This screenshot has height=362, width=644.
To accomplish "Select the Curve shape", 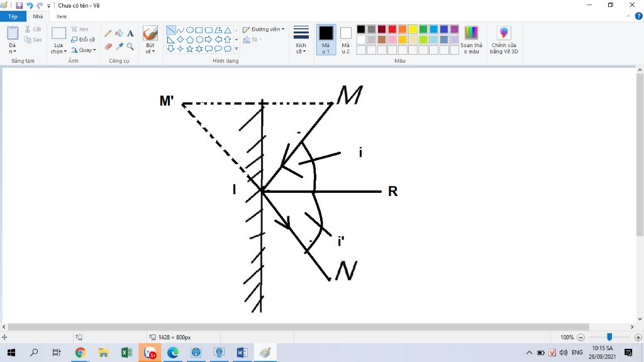I will (180, 30).
